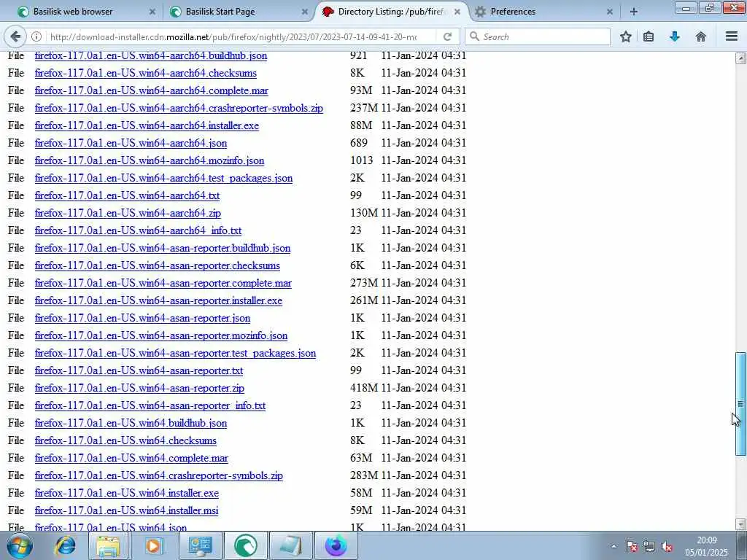Close the Basilisk web browser tab
The image size is (747, 560).
click(152, 12)
